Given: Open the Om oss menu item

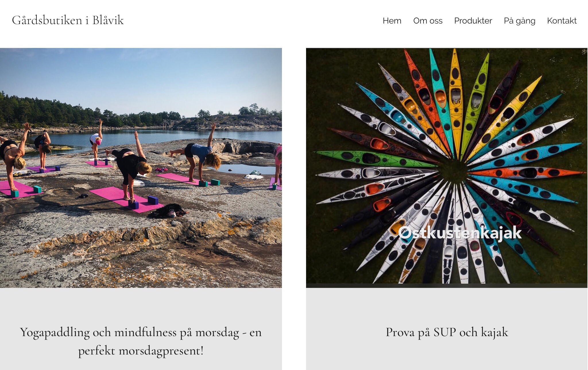Looking at the screenshot, I should 428,21.
